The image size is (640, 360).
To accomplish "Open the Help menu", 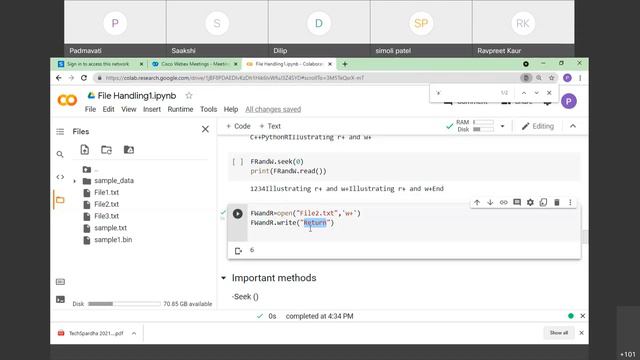I will (x=231, y=109).
